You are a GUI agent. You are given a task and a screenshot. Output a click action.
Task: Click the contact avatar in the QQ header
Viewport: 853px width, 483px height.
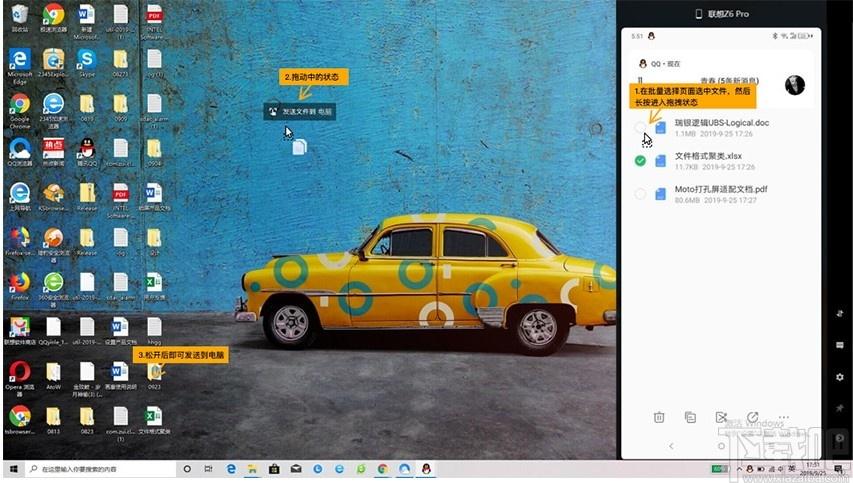pos(795,85)
